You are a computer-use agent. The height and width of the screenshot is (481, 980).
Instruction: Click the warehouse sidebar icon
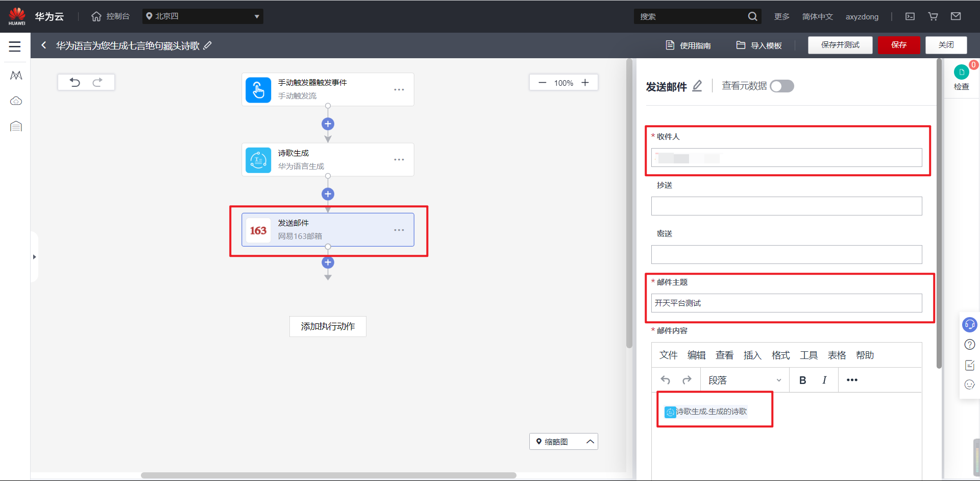click(16, 126)
